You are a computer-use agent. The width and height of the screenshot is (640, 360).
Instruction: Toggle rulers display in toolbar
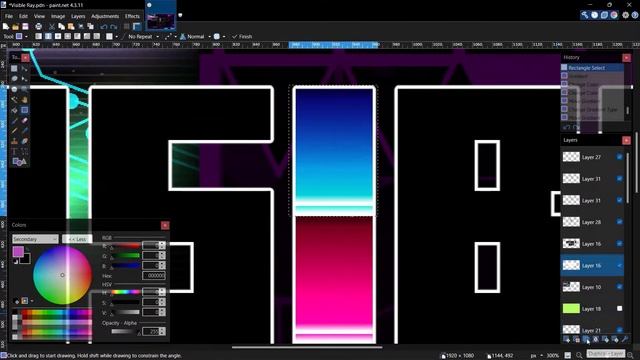click(x=137, y=27)
